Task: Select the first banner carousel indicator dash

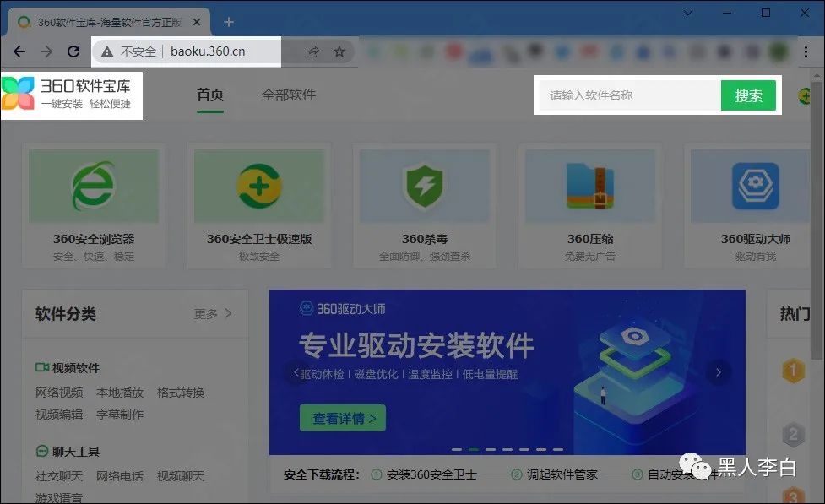Action: pos(457,449)
